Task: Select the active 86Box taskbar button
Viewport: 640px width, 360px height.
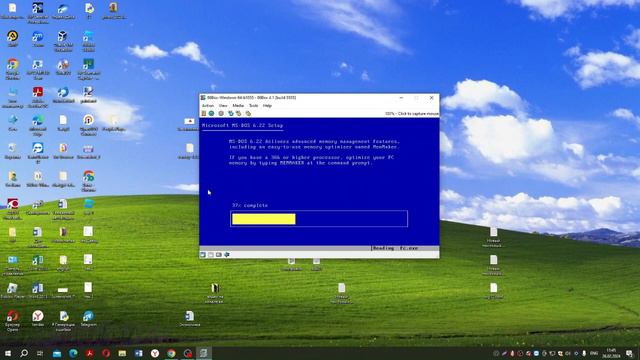Action: coord(203,353)
